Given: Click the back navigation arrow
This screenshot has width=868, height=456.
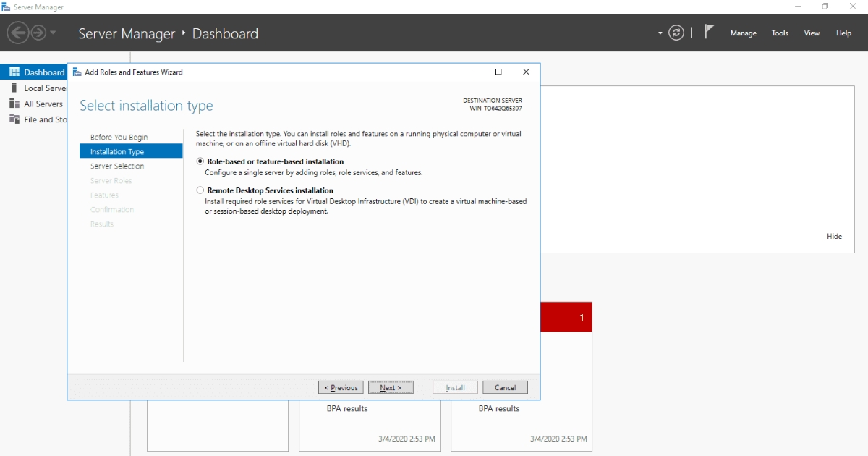Looking at the screenshot, I should pos(18,33).
